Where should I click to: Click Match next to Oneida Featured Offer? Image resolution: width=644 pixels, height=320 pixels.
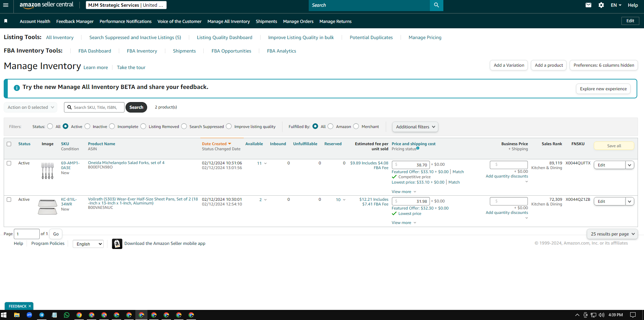[x=458, y=172]
